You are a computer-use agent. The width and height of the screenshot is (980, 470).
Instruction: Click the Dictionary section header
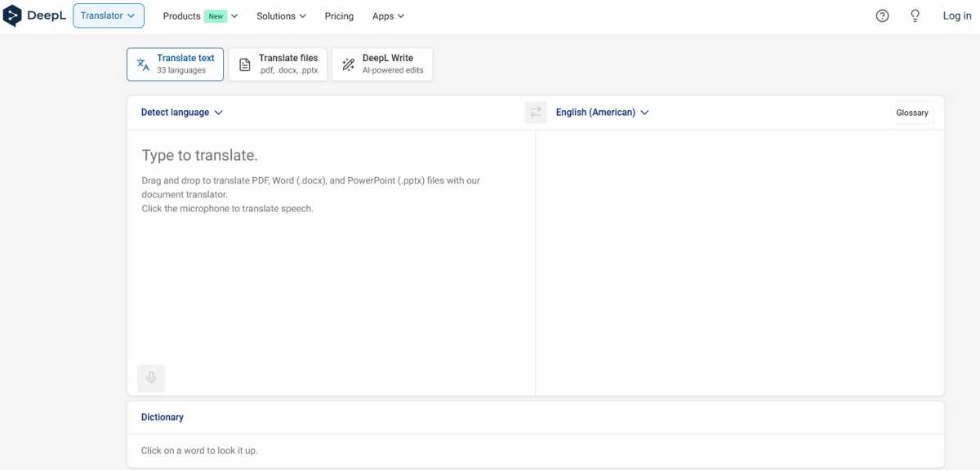click(163, 417)
